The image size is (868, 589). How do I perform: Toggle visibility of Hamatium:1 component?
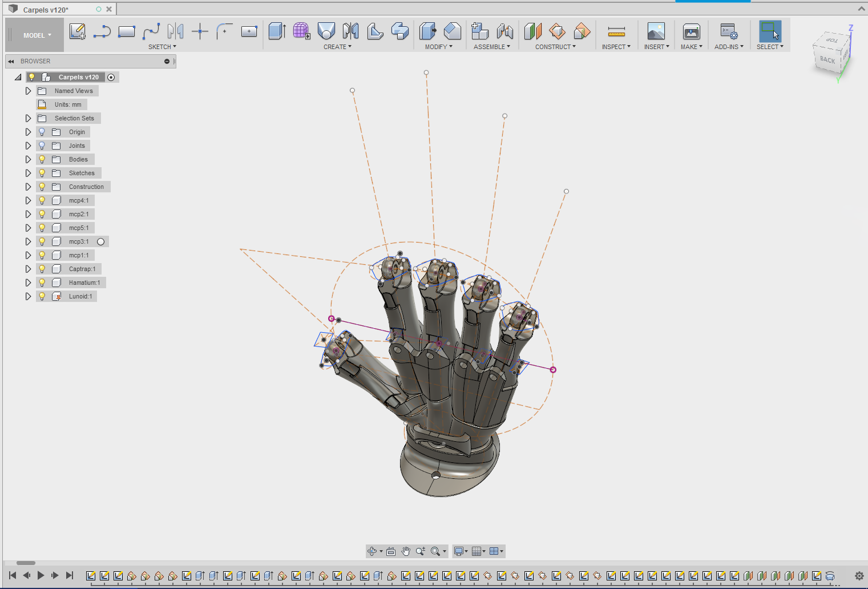point(42,283)
